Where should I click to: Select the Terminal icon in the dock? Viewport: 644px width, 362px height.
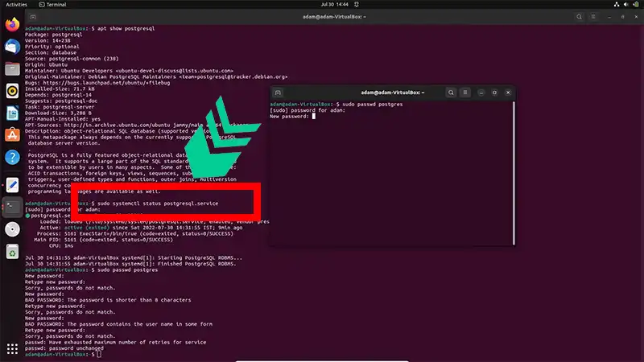pyautogui.click(x=12, y=208)
